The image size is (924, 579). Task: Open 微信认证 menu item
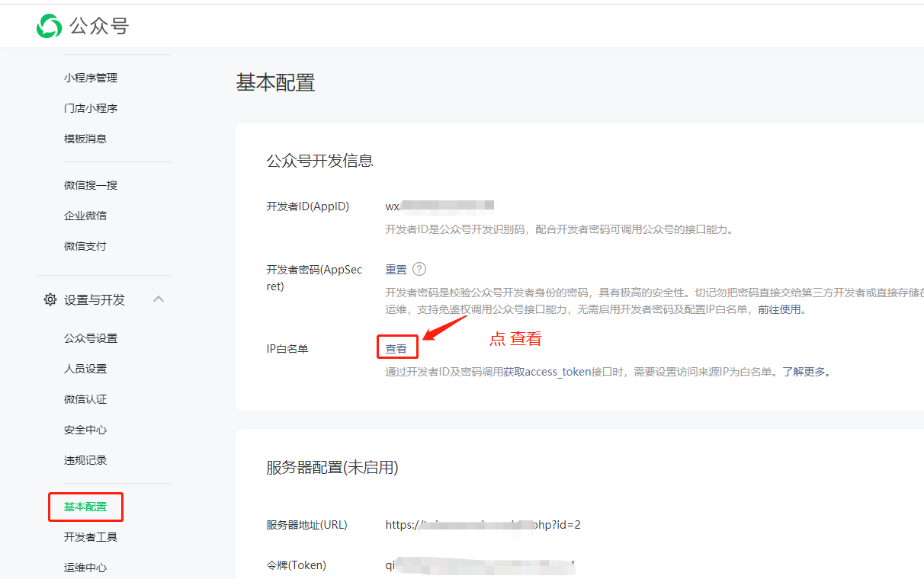point(85,399)
